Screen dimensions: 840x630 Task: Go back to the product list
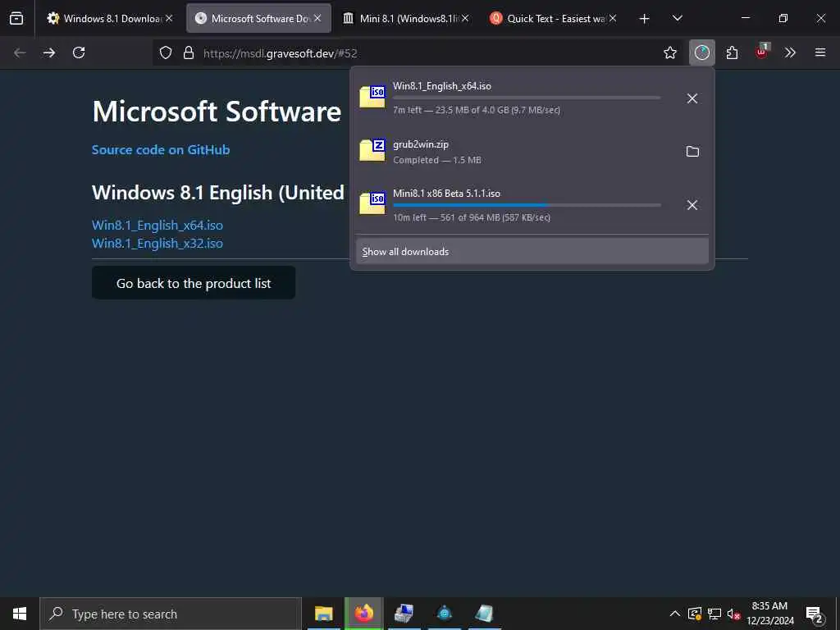point(194,283)
